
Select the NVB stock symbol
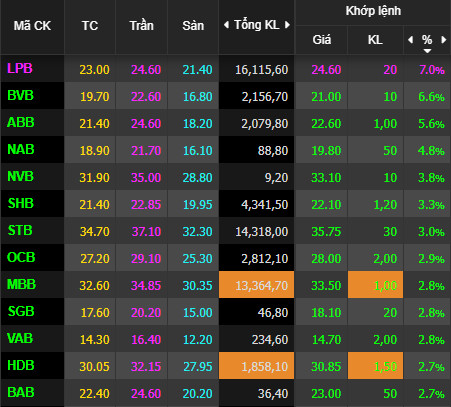click(20, 177)
